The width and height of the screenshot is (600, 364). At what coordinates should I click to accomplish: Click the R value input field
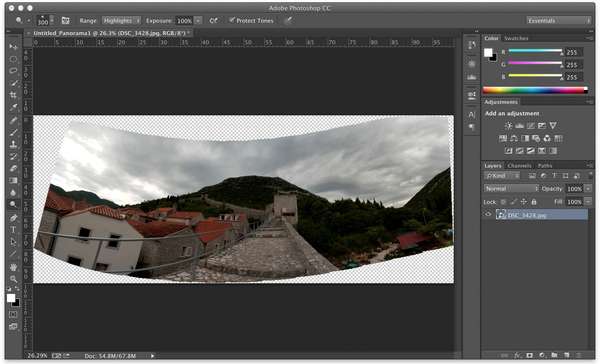tap(574, 52)
